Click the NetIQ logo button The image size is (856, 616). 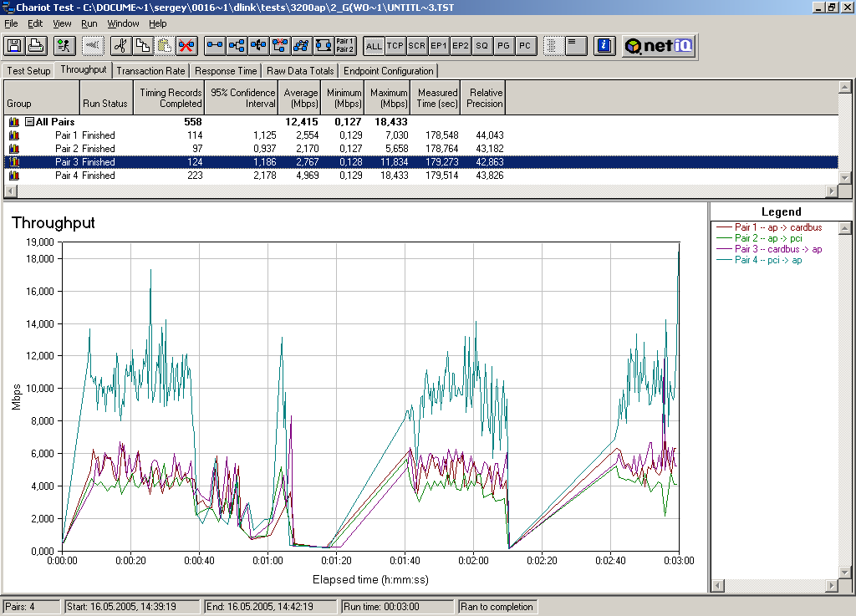tap(659, 46)
